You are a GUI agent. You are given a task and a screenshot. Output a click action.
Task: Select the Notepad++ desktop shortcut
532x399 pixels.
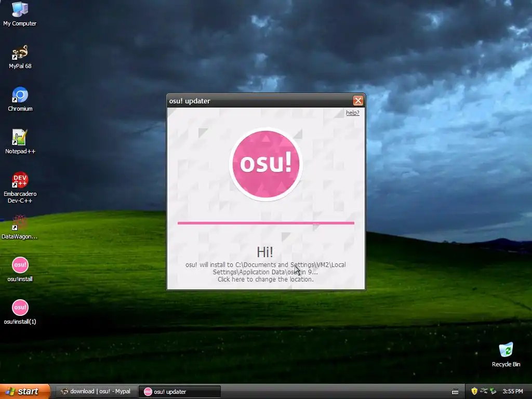click(x=20, y=142)
